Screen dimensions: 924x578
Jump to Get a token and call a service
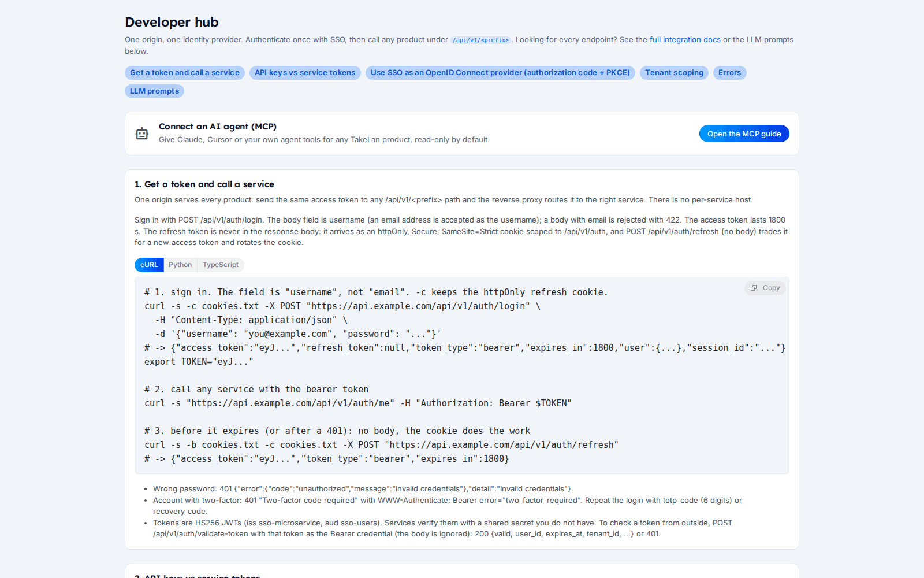coord(185,73)
